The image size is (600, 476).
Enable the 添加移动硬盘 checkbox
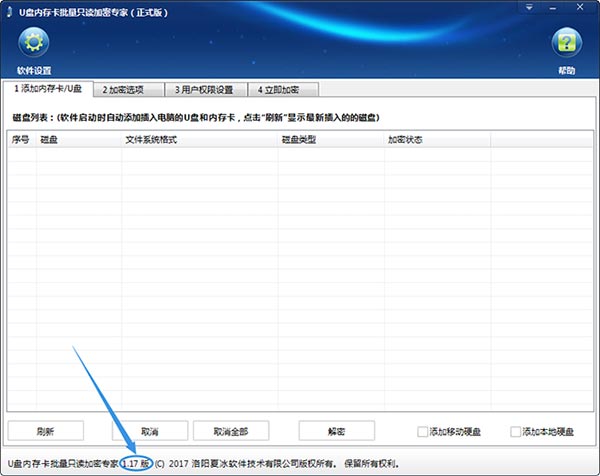coord(422,432)
